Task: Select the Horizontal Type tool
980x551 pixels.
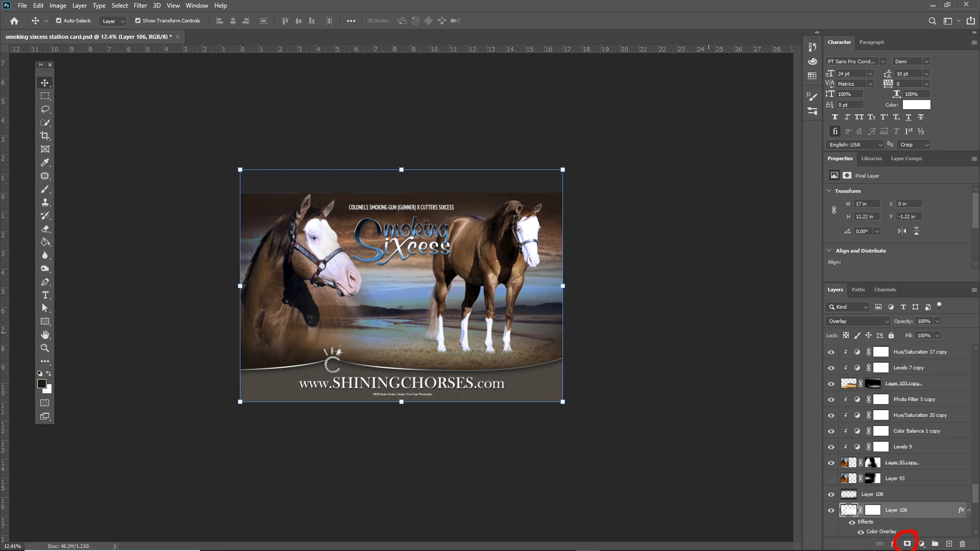Action: coord(45,295)
